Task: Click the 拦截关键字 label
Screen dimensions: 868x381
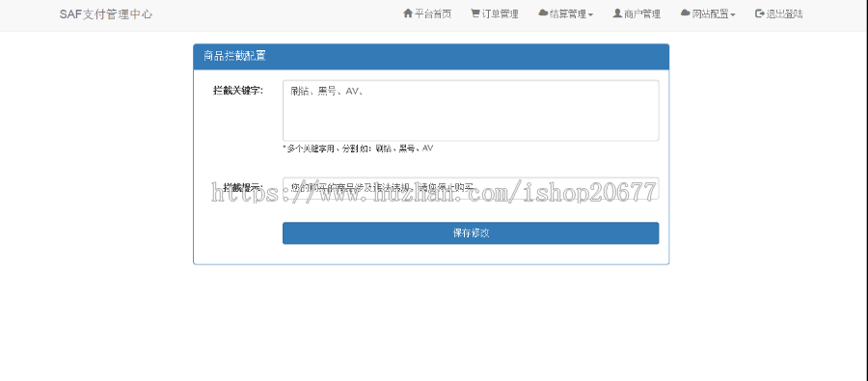Action: pos(238,91)
